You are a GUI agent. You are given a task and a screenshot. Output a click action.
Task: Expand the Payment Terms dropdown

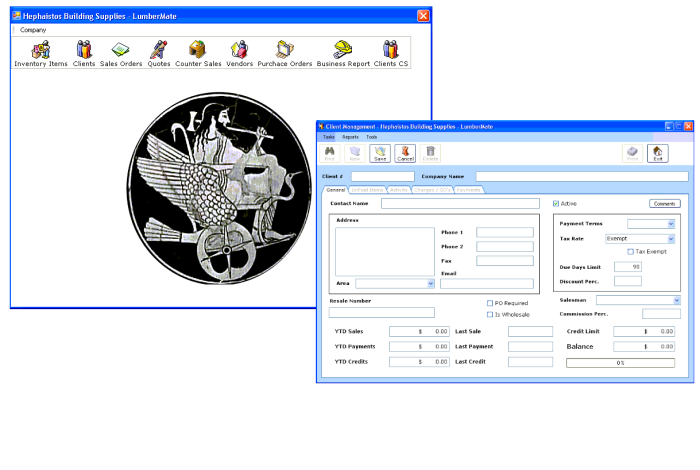click(x=671, y=224)
